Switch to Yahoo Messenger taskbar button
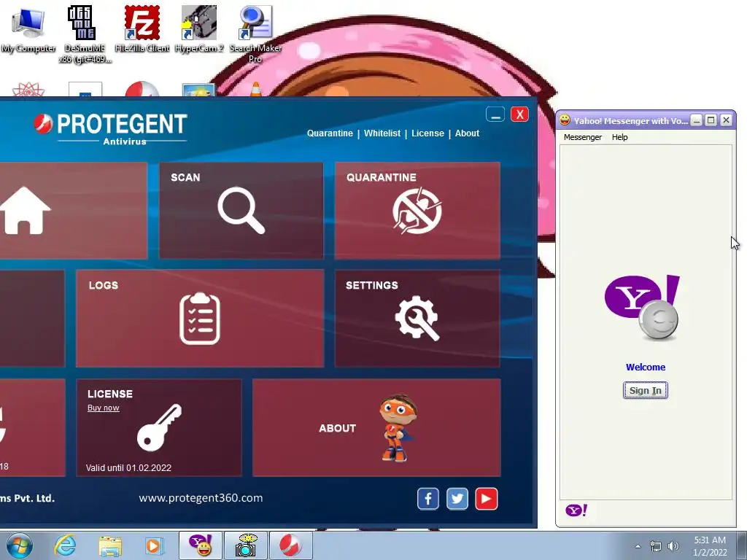The height and width of the screenshot is (560, 747). point(201,545)
